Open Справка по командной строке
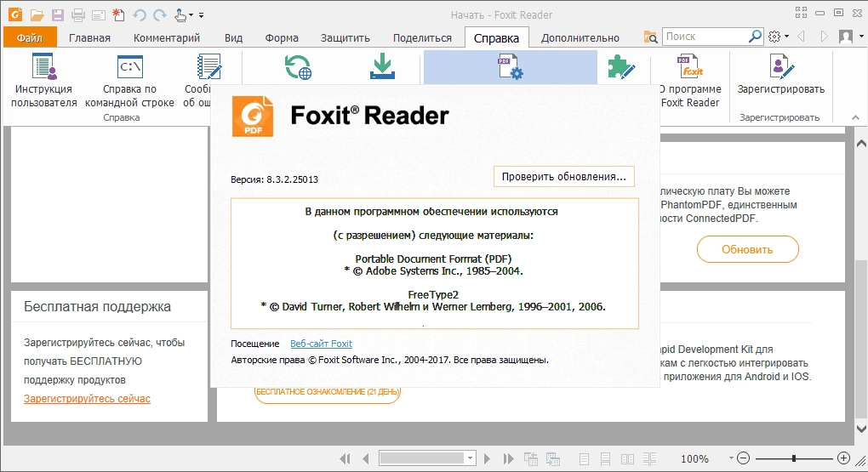This screenshot has height=472, width=868. 129,80
